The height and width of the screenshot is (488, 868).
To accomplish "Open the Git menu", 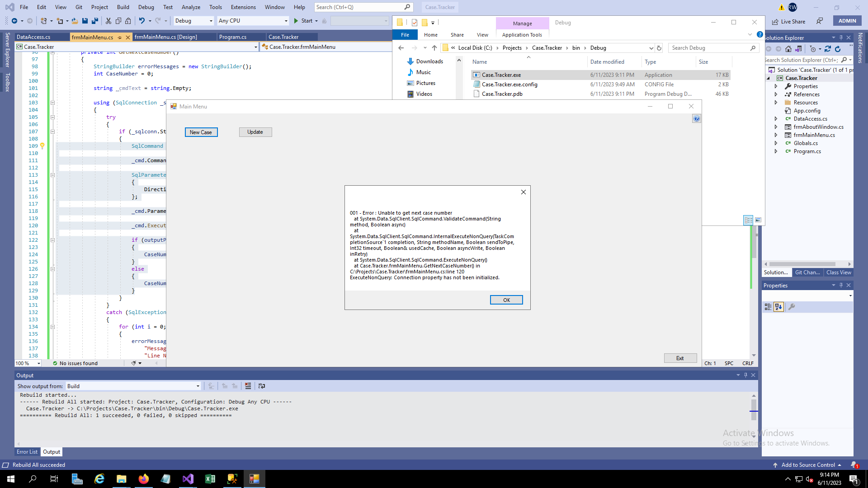I will point(79,7).
